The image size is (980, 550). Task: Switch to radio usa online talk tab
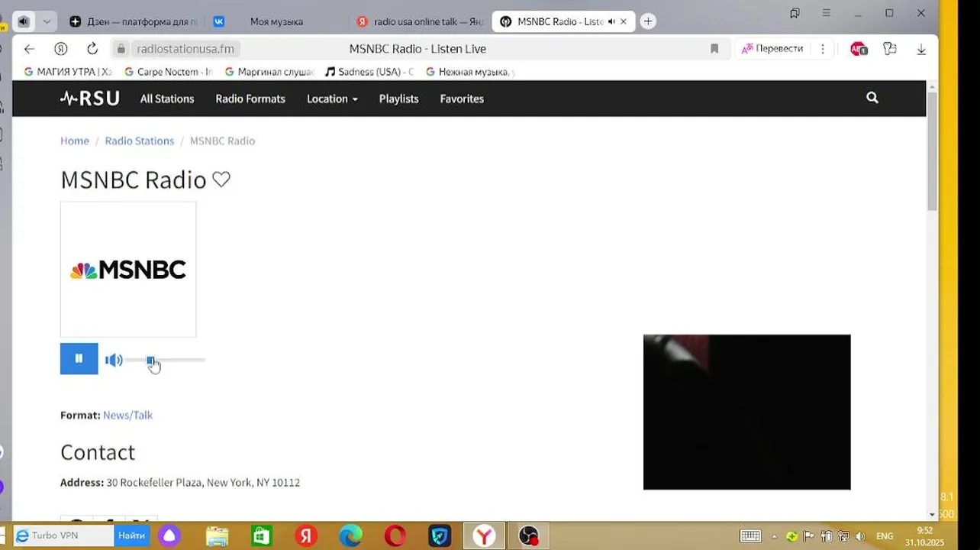pyautogui.click(x=420, y=21)
